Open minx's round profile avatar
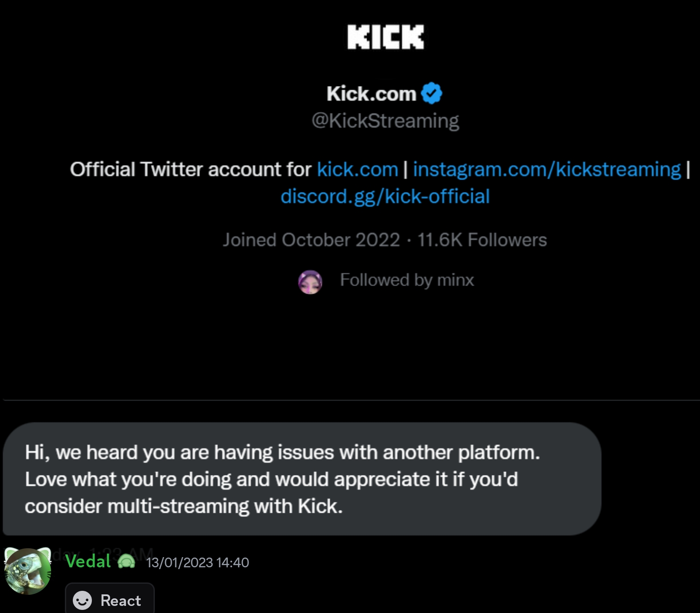Screen dimensions: 700x613 tap(310, 282)
